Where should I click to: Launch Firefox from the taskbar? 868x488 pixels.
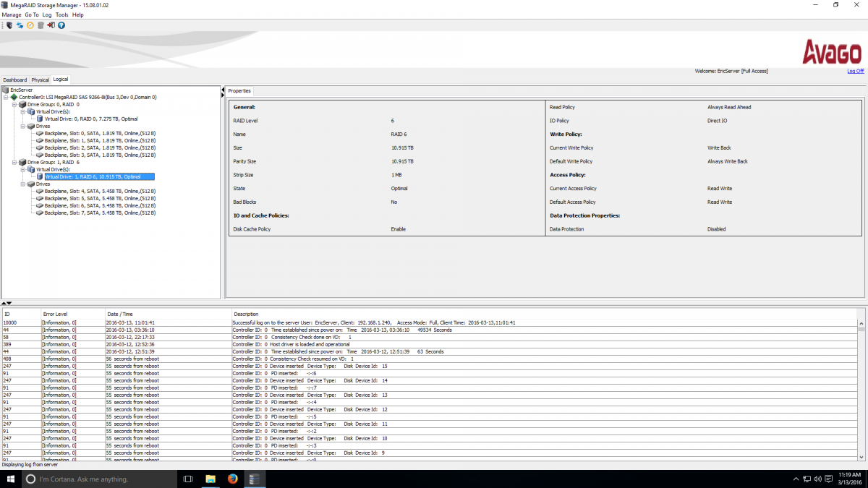click(232, 479)
